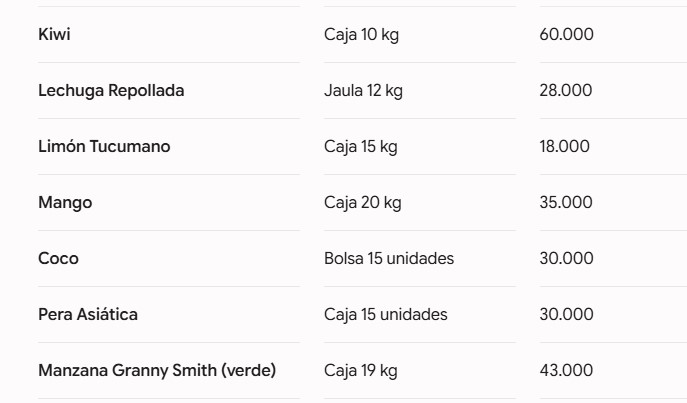This screenshot has width=687, height=403.
Task: Select the 35.000 Mango price
Action: [x=566, y=202]
